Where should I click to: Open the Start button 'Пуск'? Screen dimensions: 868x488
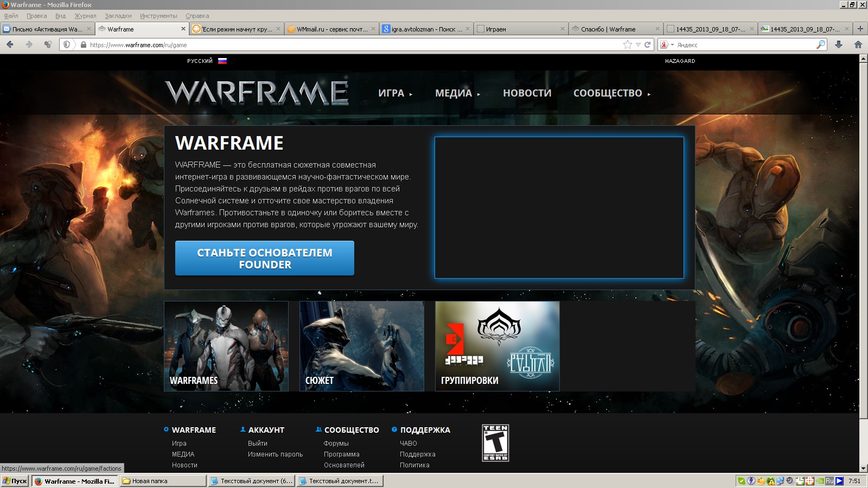[x=15, y=480]
